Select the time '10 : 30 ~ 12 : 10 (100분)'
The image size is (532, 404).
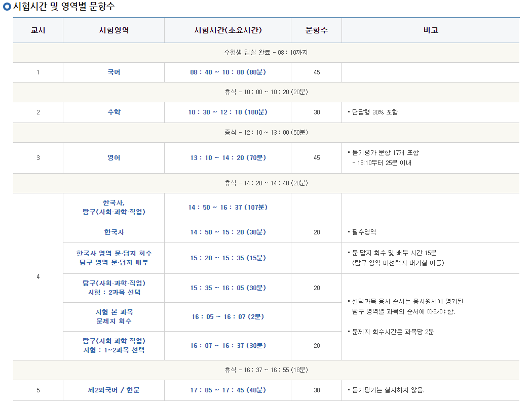227,112
